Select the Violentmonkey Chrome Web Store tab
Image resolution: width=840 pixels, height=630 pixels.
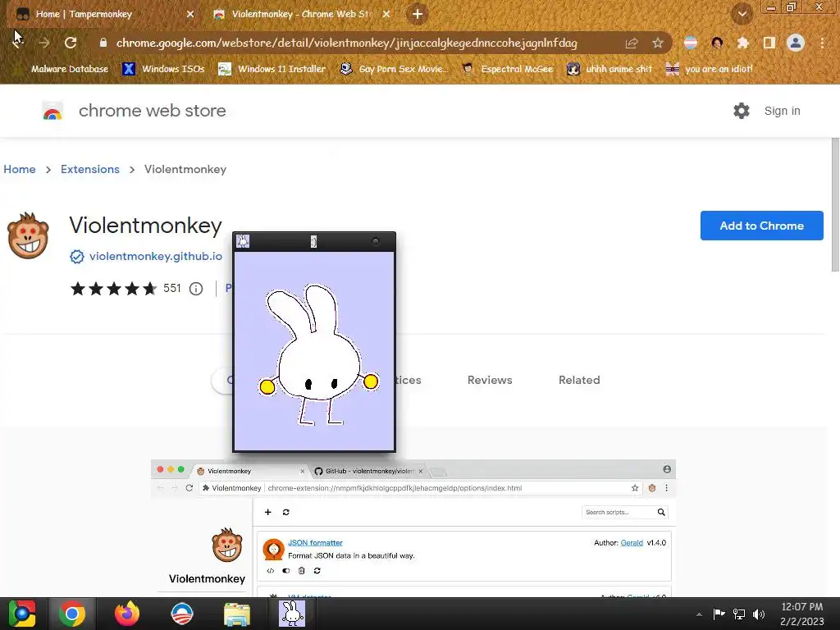(302, 15)
